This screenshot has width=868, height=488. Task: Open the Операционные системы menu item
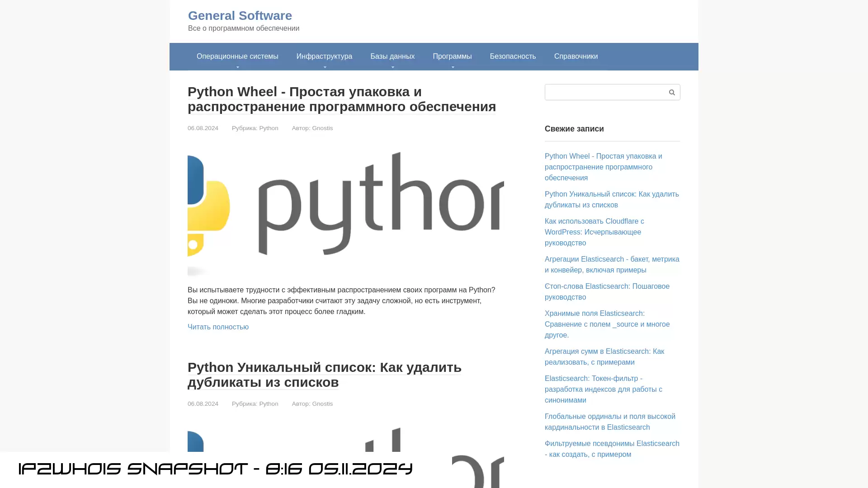237,56
